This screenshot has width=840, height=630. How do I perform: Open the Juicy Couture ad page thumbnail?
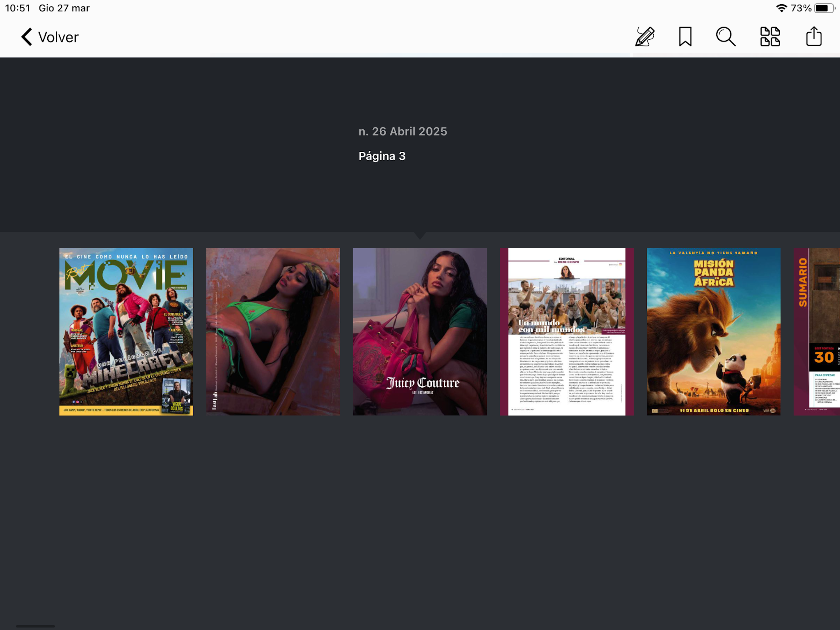420,332
